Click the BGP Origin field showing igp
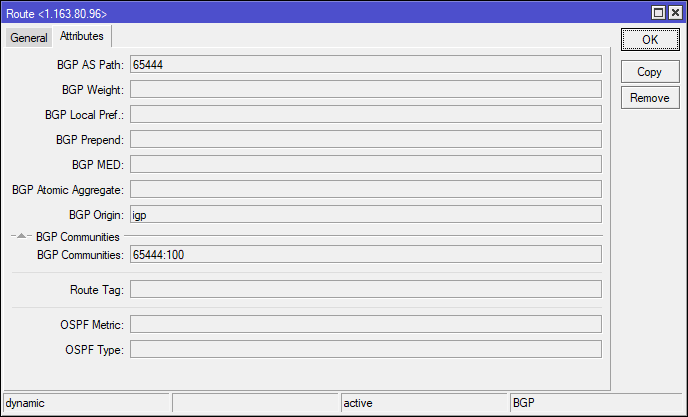This screenshot has width=688, height=417. 366,215
